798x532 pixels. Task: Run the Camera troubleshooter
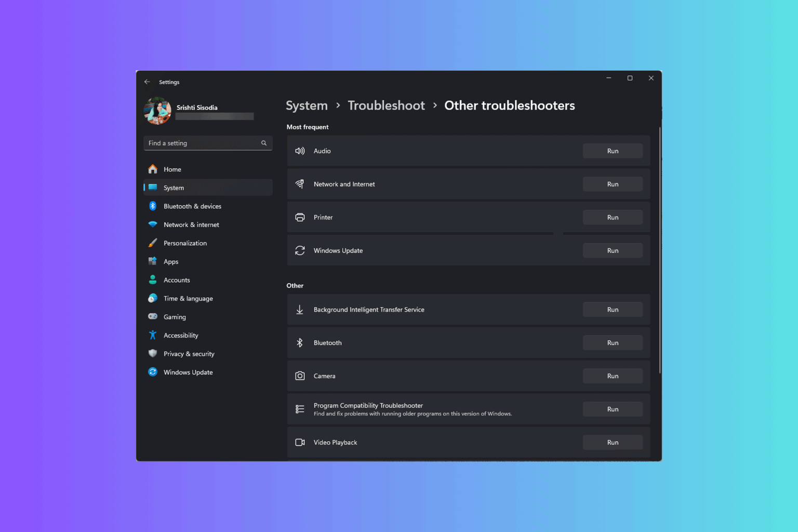(613, 376)
